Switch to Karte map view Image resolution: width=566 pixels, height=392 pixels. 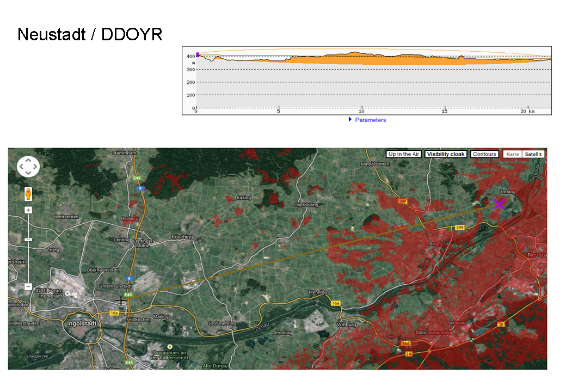point(512,154)
